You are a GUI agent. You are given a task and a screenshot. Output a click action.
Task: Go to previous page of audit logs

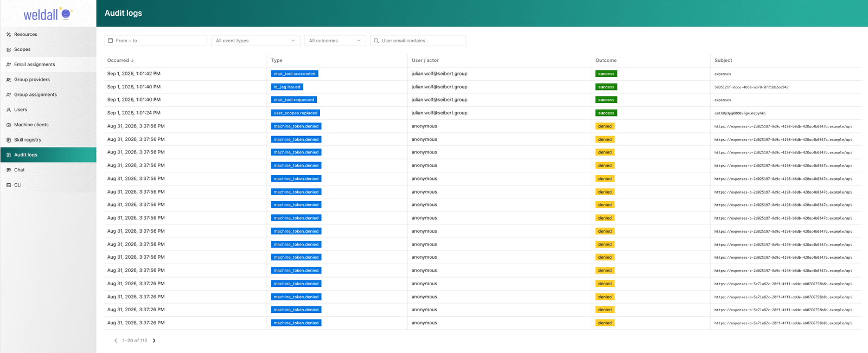pos(116,341)
